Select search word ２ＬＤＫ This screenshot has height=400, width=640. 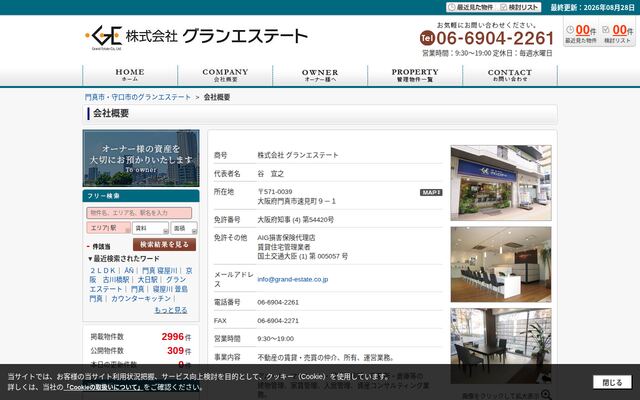click(102, 271)
